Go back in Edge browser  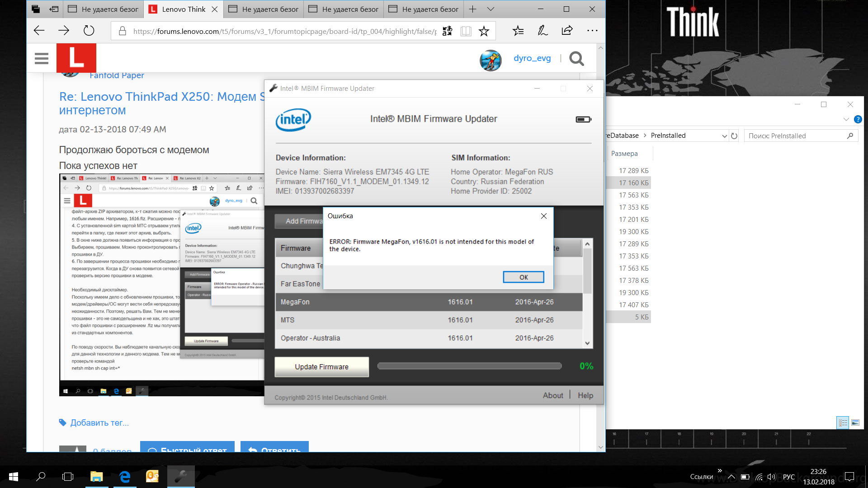39,31
